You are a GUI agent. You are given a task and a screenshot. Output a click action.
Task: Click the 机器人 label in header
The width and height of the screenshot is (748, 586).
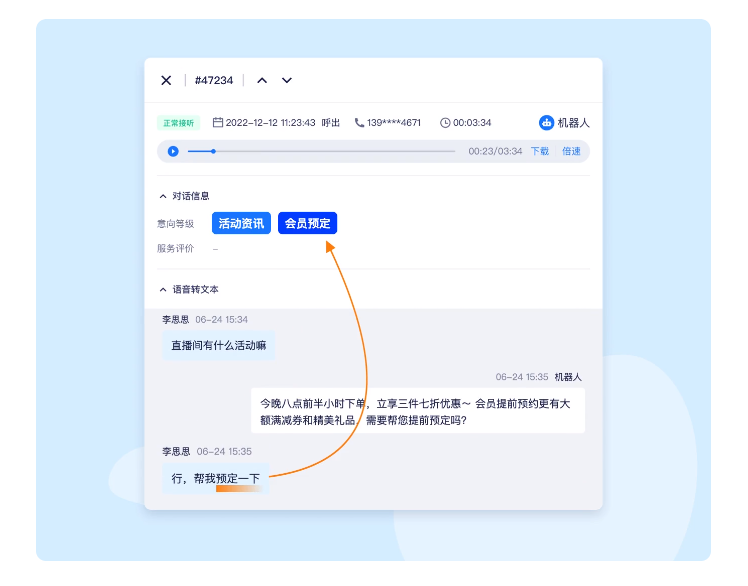[x=573, y=123]
